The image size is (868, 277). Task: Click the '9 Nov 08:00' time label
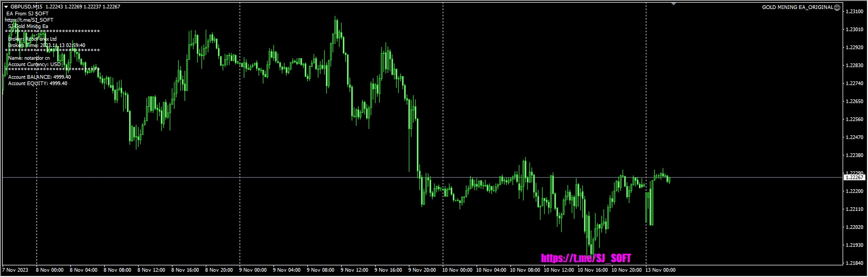point(321,270)
